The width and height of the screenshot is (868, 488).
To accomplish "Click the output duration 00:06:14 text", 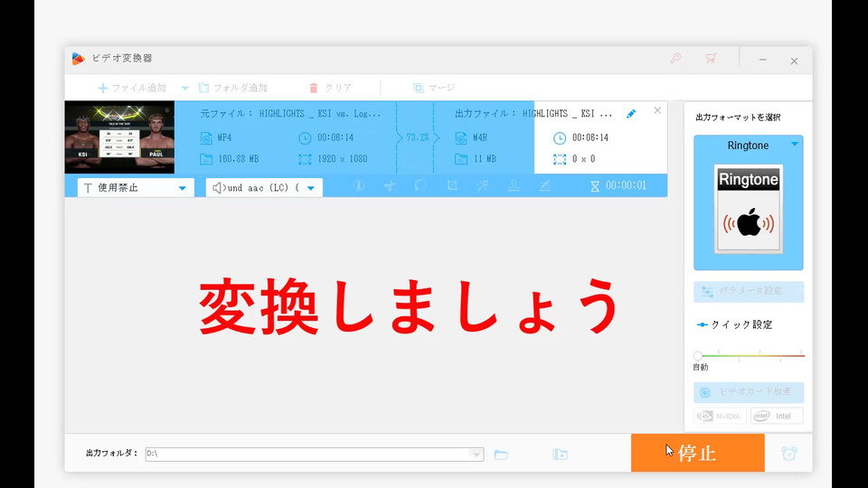I will coord(590,137).
